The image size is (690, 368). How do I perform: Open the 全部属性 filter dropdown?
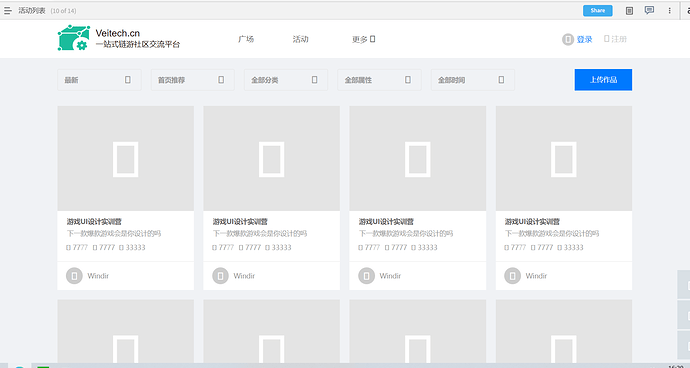click(379, 80)
